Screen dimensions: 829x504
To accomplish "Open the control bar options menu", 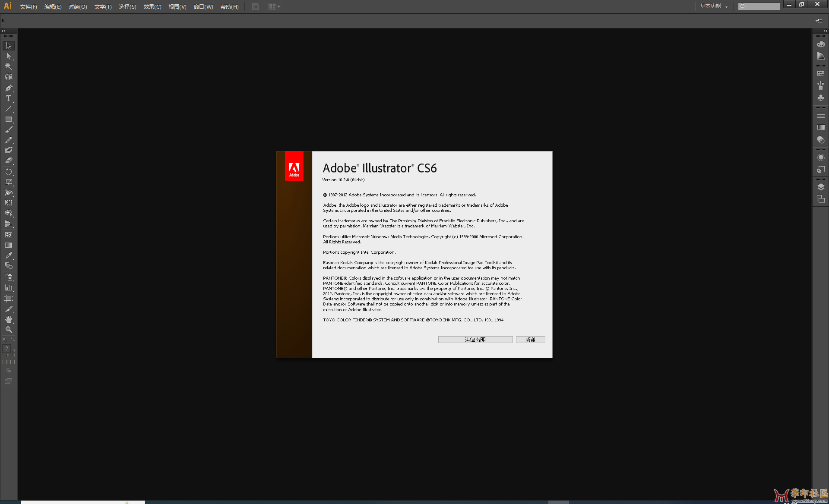I will pyautogui.click(x=819, y=21).
